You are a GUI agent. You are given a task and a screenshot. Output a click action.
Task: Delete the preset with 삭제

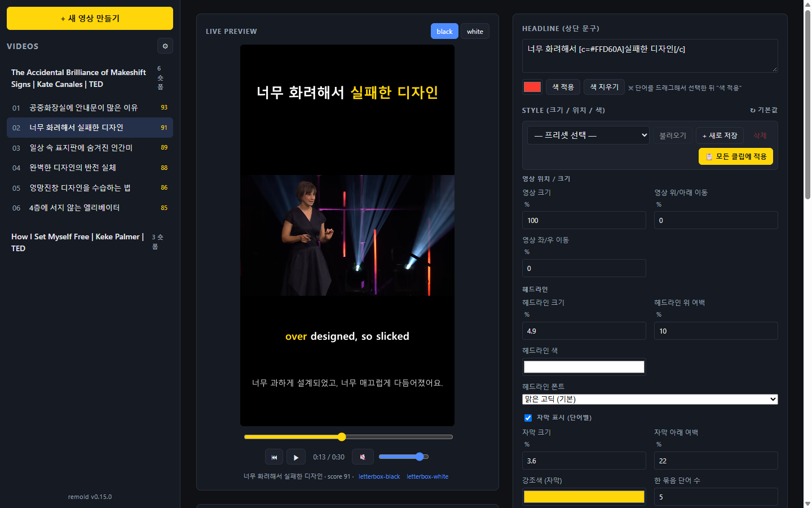760,135
